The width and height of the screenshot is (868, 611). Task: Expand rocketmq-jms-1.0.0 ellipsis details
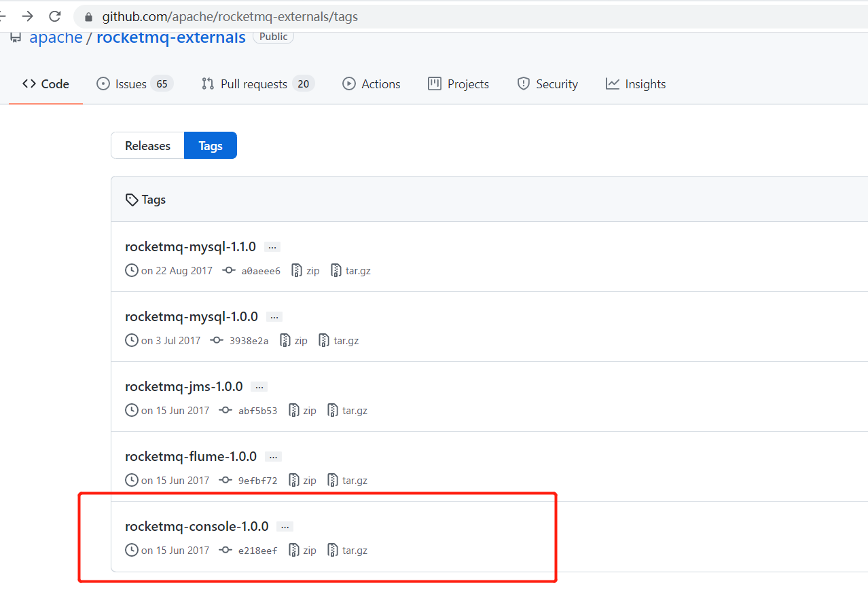click(259, 387)
